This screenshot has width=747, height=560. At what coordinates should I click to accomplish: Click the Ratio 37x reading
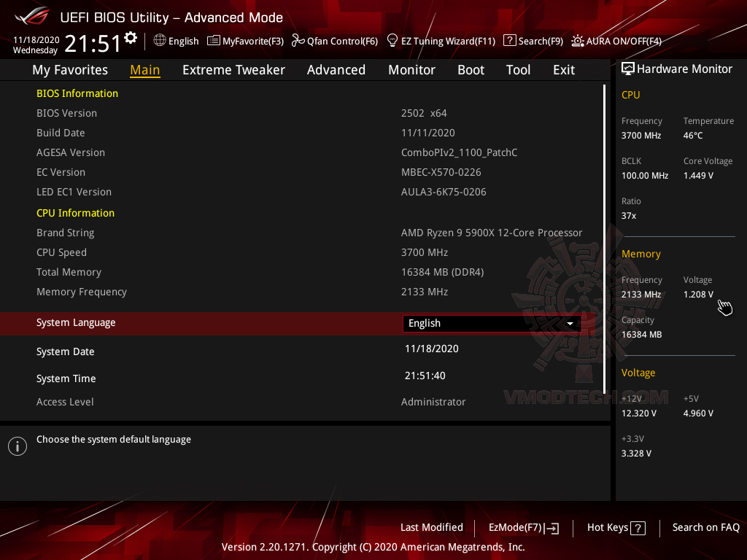[628, 216]
